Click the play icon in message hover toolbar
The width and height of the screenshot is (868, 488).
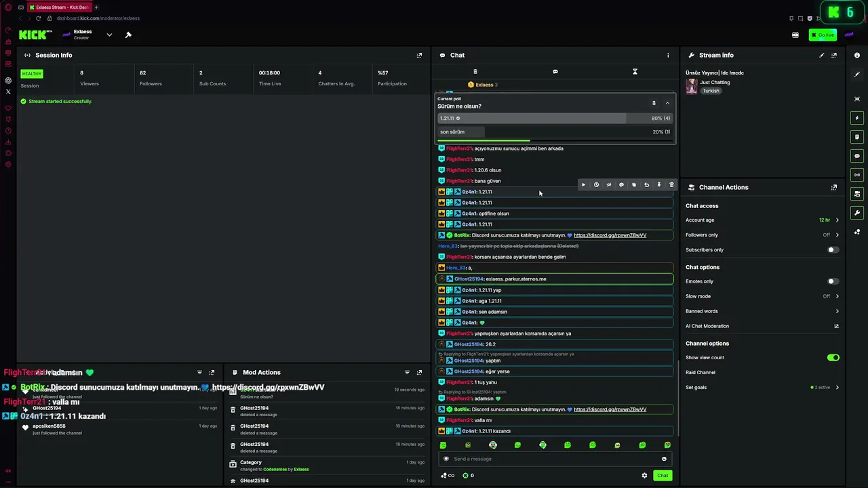pos(583,185)
